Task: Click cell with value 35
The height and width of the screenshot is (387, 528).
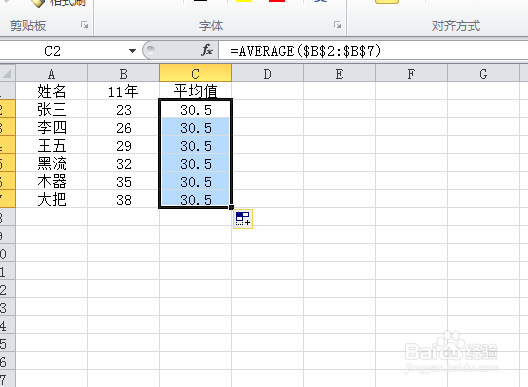Action: coord(124,181)
